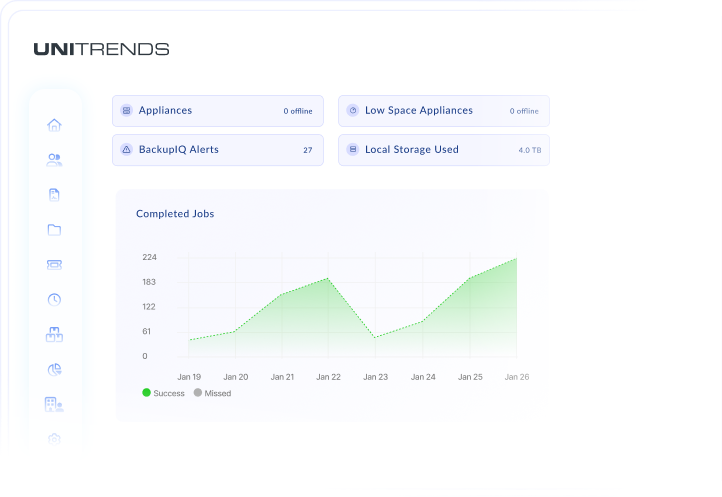Click the '27' alerts count

(308, 150)
